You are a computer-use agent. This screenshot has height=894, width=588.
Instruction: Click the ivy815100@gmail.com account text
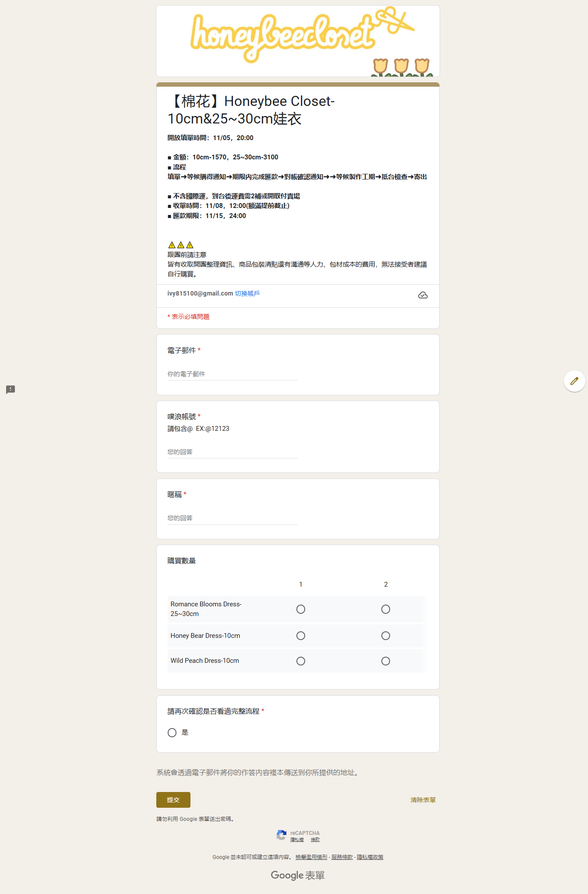tap(200, 293)
